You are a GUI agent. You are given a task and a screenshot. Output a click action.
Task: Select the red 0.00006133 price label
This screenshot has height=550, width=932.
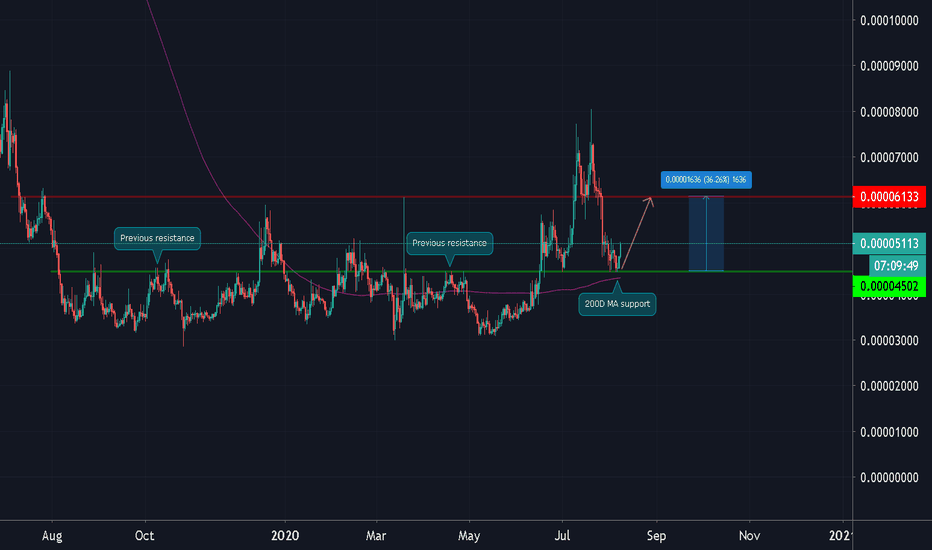click(889, 197)
